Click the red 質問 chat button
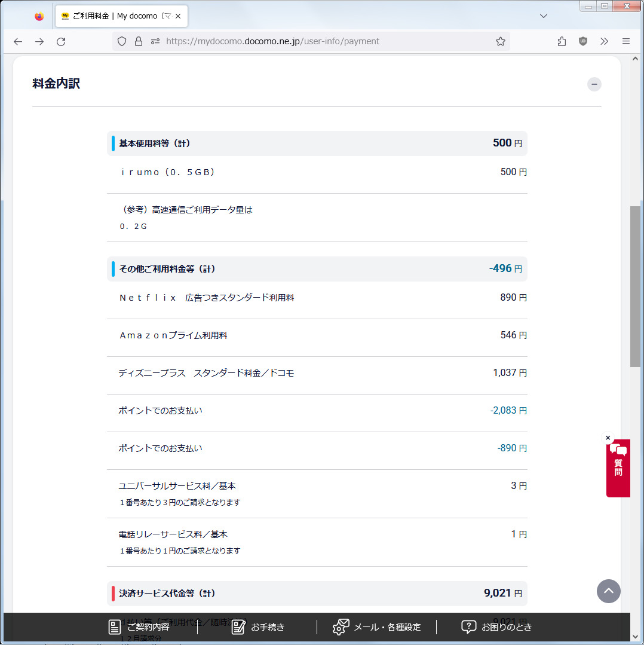644x645 pixels. pyautogui.click(x=618, y=469)
